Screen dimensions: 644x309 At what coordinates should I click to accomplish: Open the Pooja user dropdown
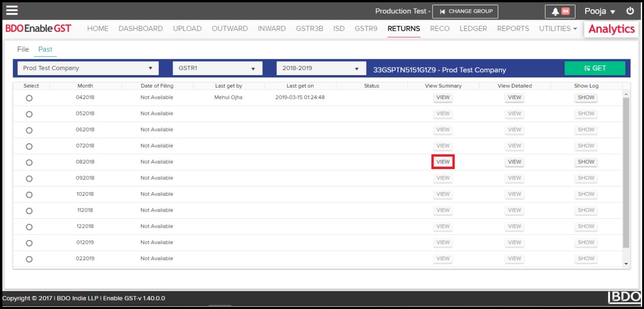pyautogui.click(x=600, y=11)
